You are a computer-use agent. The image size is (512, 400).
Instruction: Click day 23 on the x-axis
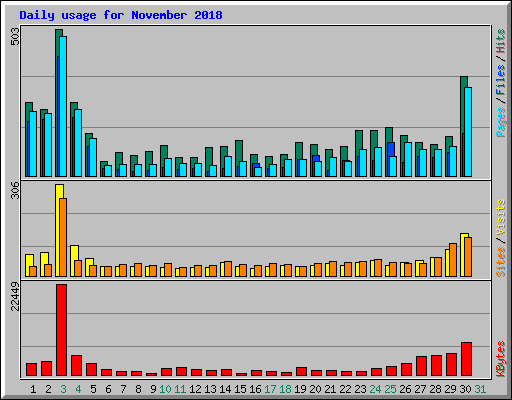pyautogui.click(x=360, y=389)
